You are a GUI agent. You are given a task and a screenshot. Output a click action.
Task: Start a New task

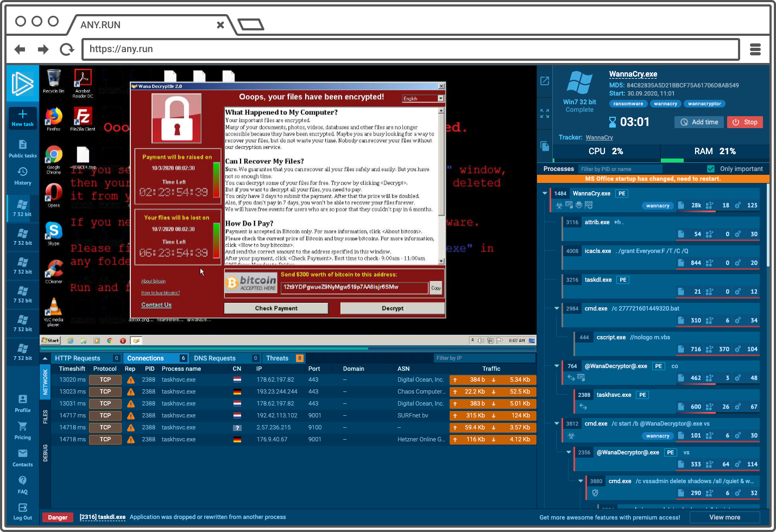(x=23, y=118)
